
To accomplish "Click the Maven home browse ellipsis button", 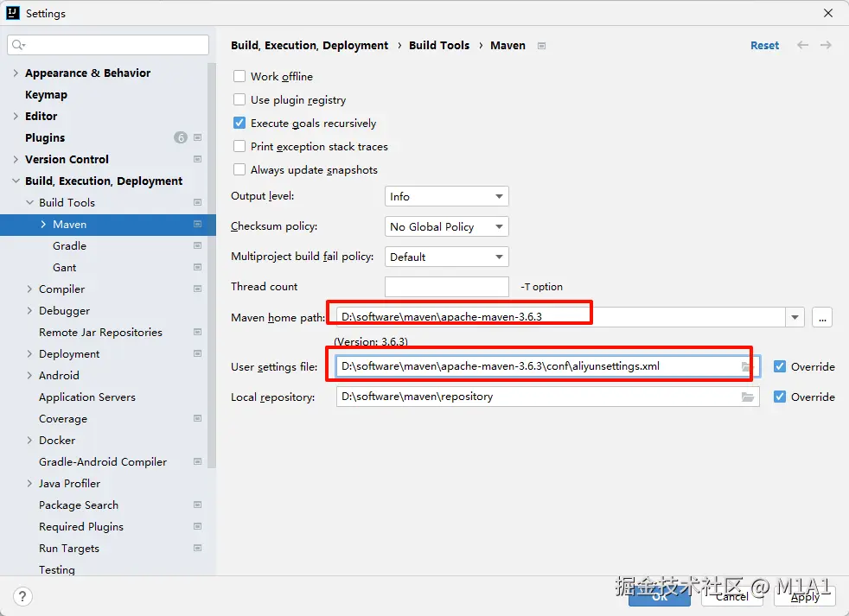I will coord(822,317).
